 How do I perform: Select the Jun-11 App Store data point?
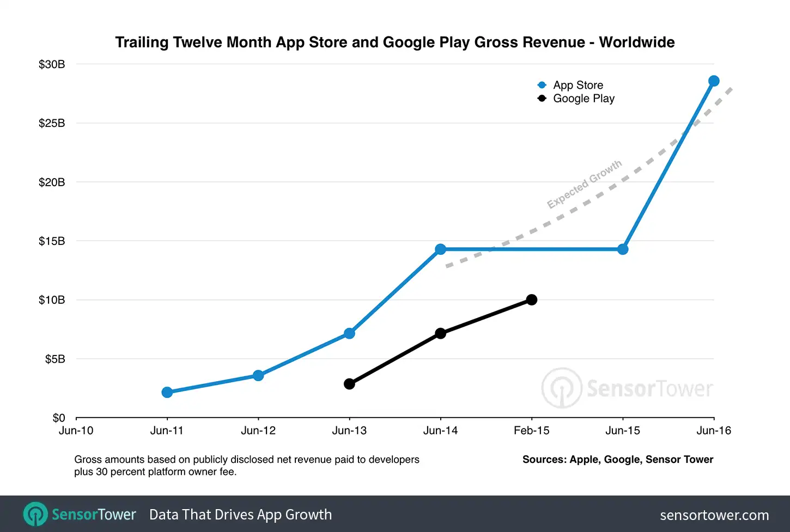coord(167,392)
